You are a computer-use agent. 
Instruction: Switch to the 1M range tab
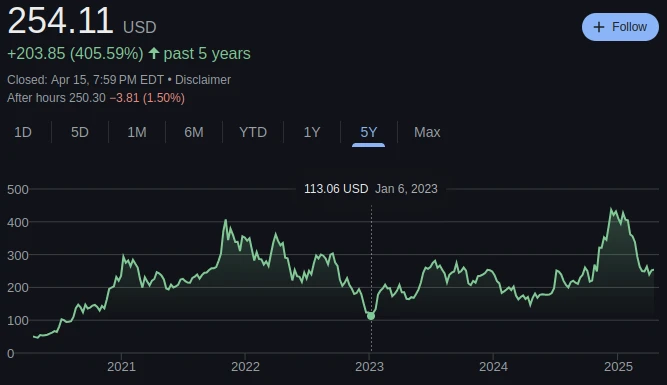pyautogui.click(x=137, y=132)
